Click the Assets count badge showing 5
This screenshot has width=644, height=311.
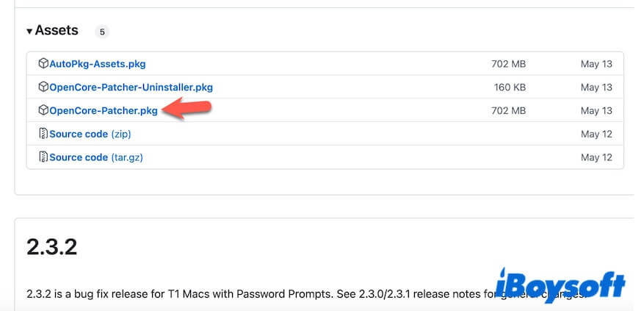[101, 32]
